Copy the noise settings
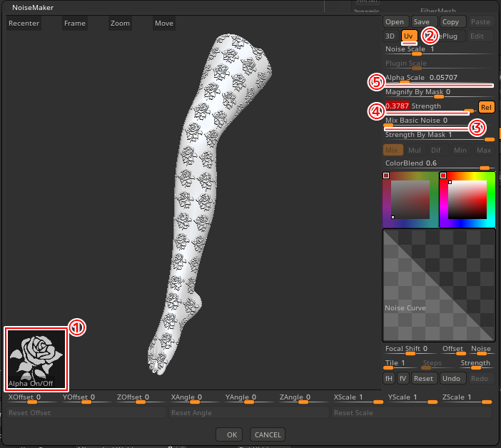Viewport: 501px width, 448px height. pos(450,22)
